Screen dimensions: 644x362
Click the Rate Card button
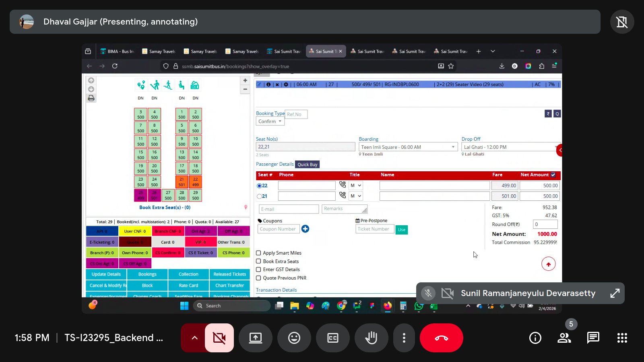click(188, 286)
